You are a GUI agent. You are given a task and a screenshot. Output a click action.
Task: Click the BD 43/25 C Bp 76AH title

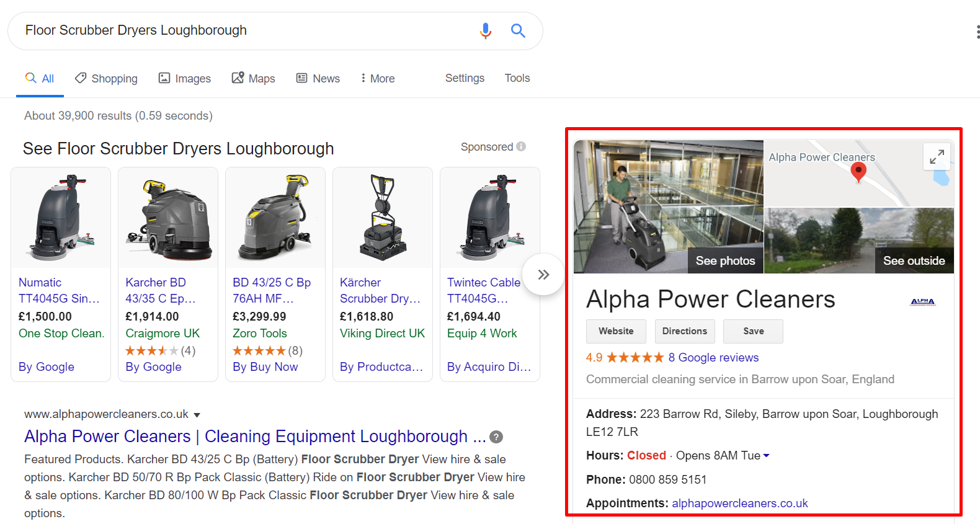[x=272, y=290]
